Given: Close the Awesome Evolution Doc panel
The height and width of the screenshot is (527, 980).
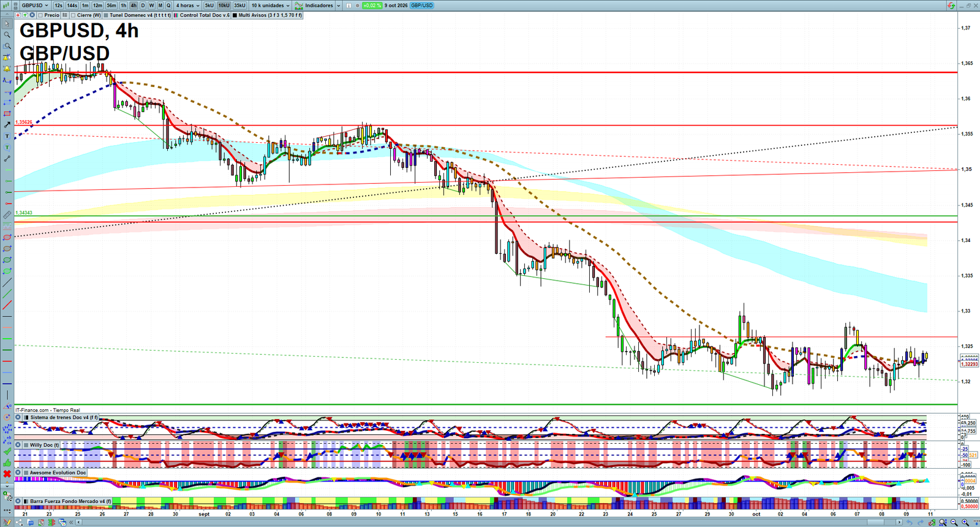Looking at the screenshot, I should [x=18, y=472].
